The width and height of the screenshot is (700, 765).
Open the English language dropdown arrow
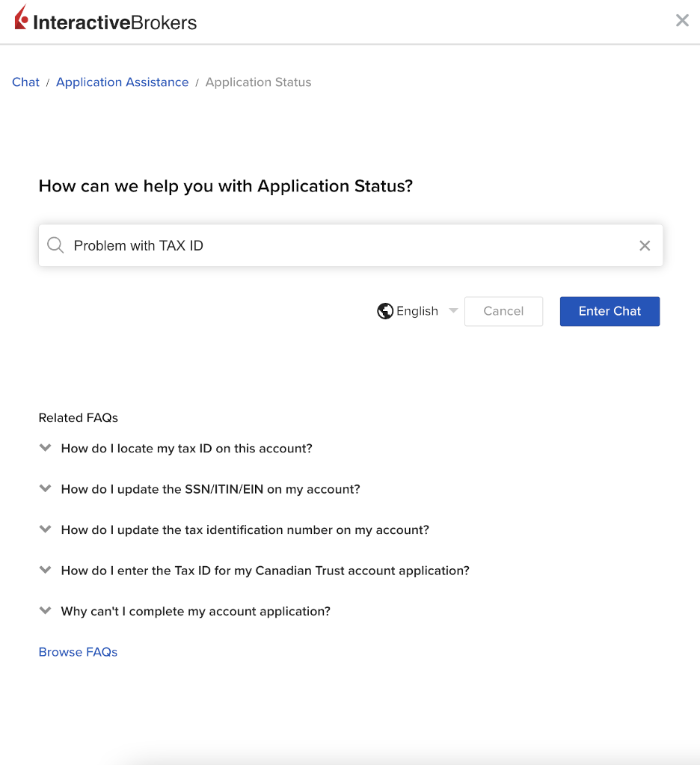click(x=453, y=311)
